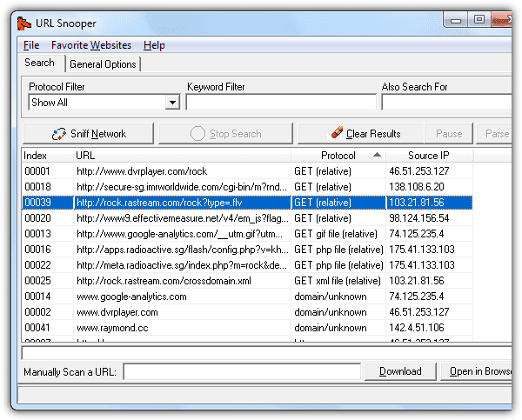The image size is (522, 420).
Task: Sort by the Index column header
Action: coord(47,156)
